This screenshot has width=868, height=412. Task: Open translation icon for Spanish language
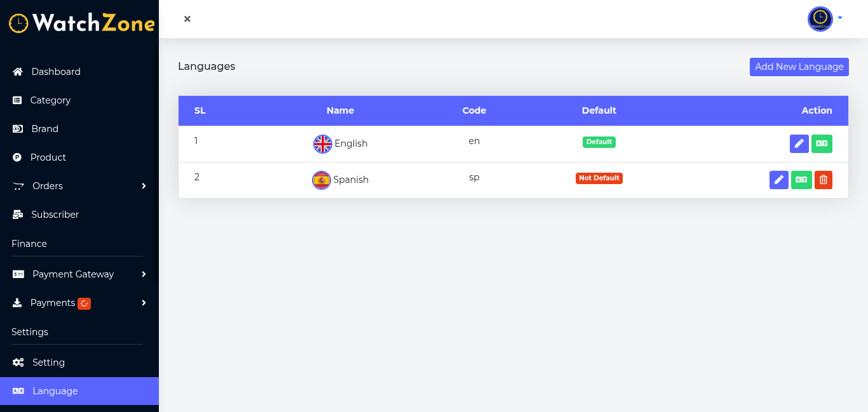pos(801,180)
